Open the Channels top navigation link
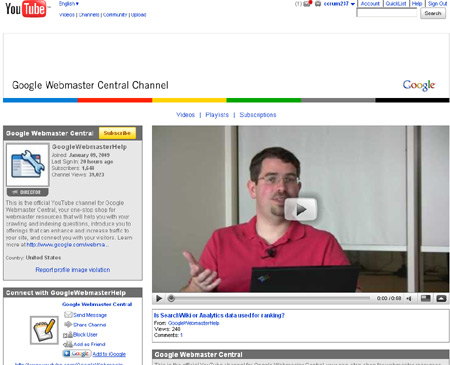450x365 pixels. pos(89,15)
